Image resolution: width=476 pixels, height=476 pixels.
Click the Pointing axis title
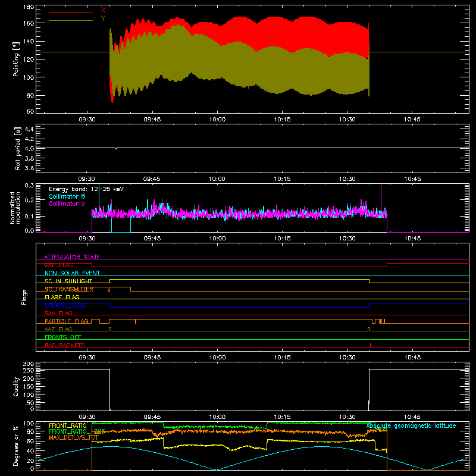16,59
